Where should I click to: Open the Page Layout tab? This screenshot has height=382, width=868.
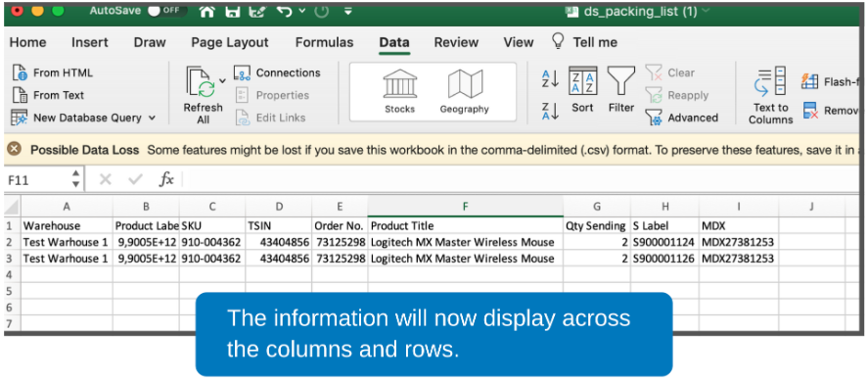pyautogui.click(x=230, y=43)
